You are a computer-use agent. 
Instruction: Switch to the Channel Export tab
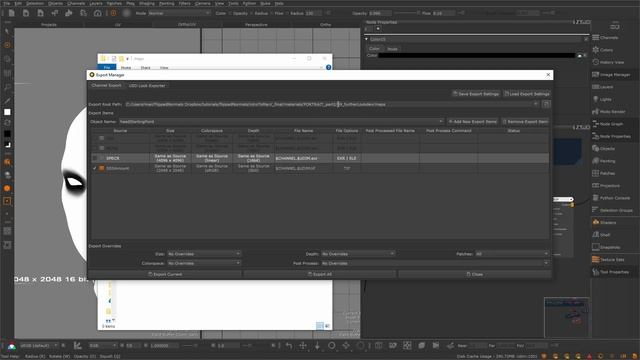point(106,85)
